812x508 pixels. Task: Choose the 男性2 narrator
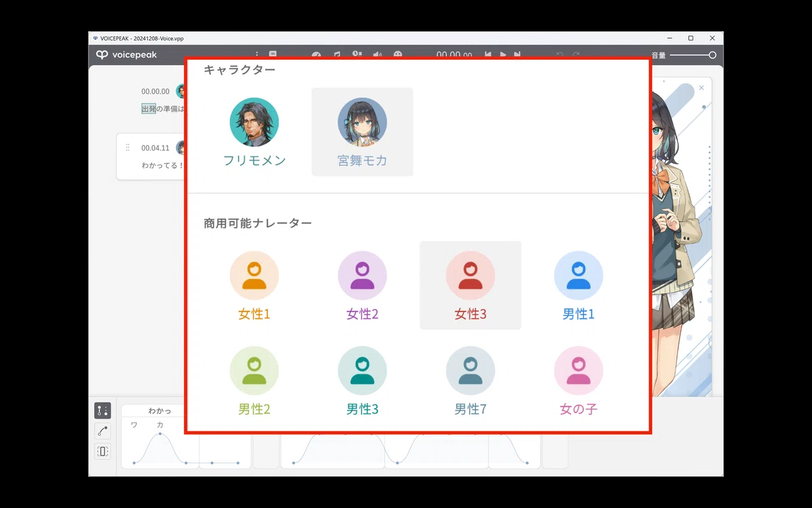coord(254,381)
